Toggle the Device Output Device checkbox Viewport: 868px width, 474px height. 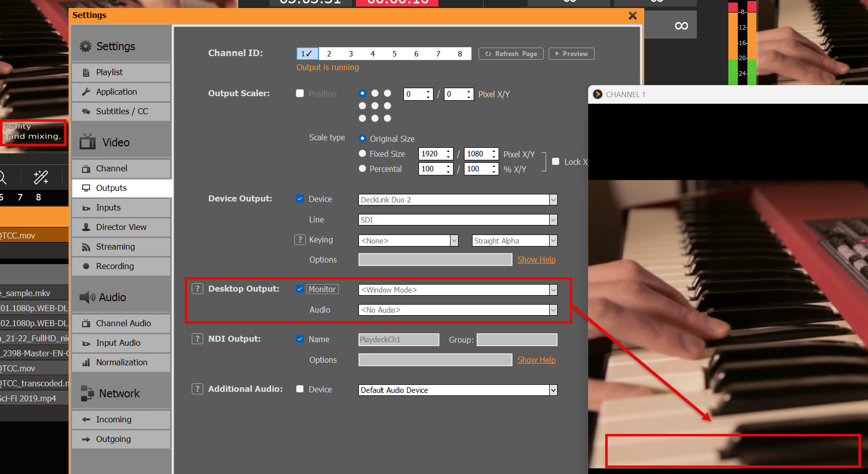coord(300,198)
